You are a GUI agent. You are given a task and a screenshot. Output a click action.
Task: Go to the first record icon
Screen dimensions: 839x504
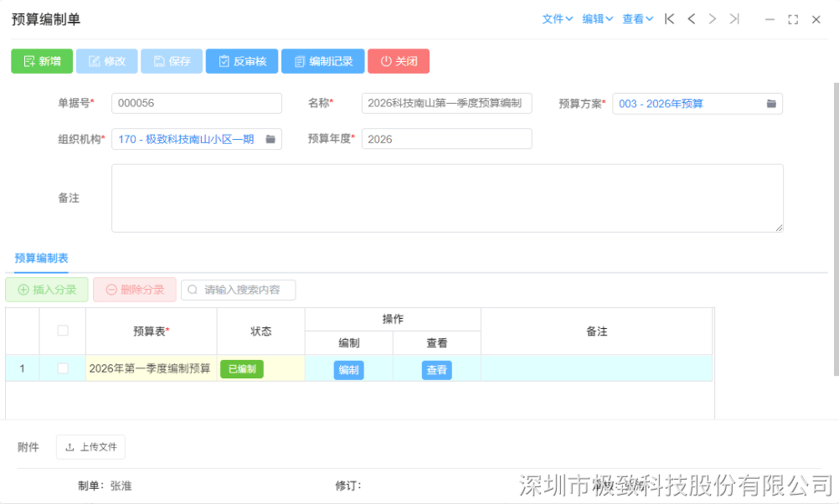pyautogui.click(x=669, y=19)
